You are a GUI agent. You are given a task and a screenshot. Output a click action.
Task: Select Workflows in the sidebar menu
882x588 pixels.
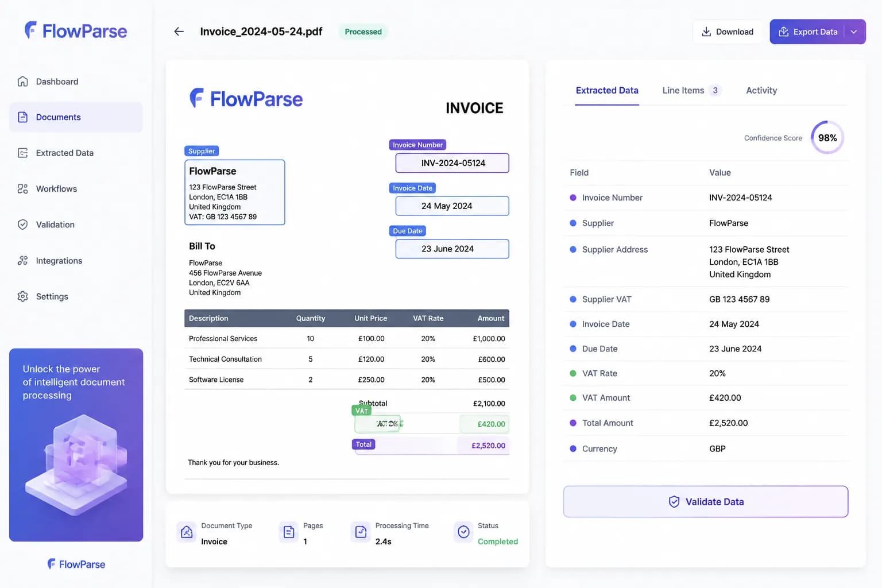(x=76, y=189)
